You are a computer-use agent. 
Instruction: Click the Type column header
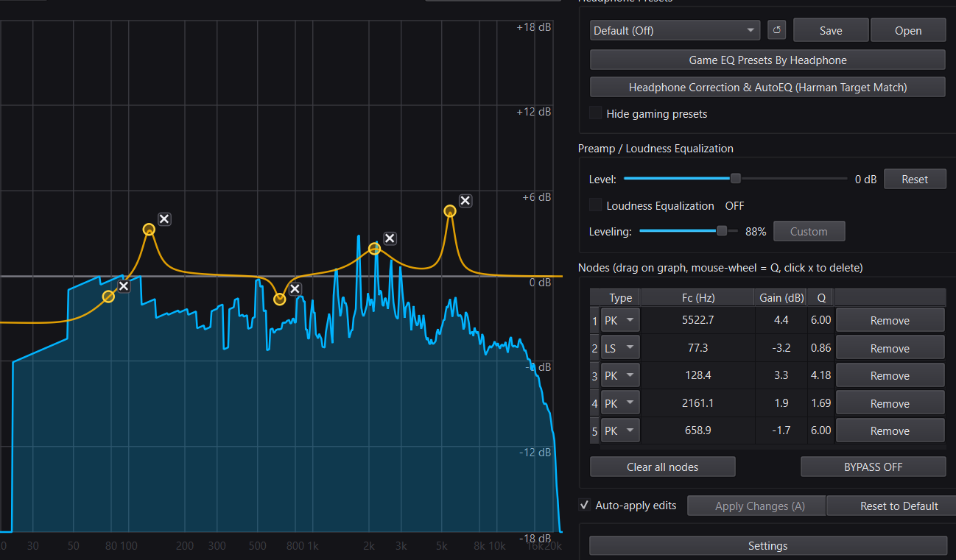pyautogui.click(x=620, y=297)
